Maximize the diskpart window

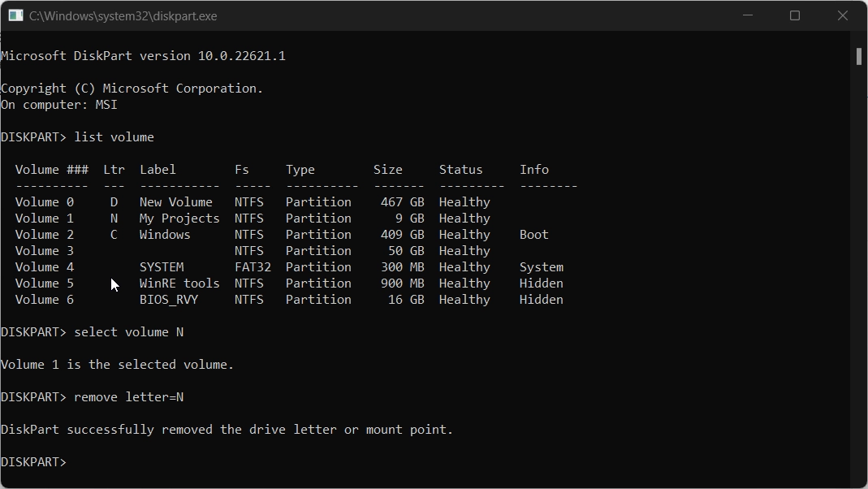795,15
